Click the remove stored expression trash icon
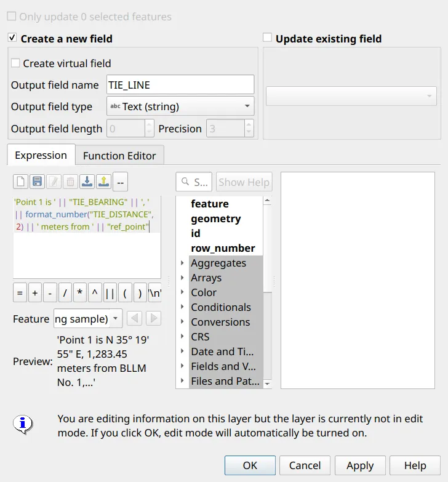The image size is (448, 482). pos(70,182)
